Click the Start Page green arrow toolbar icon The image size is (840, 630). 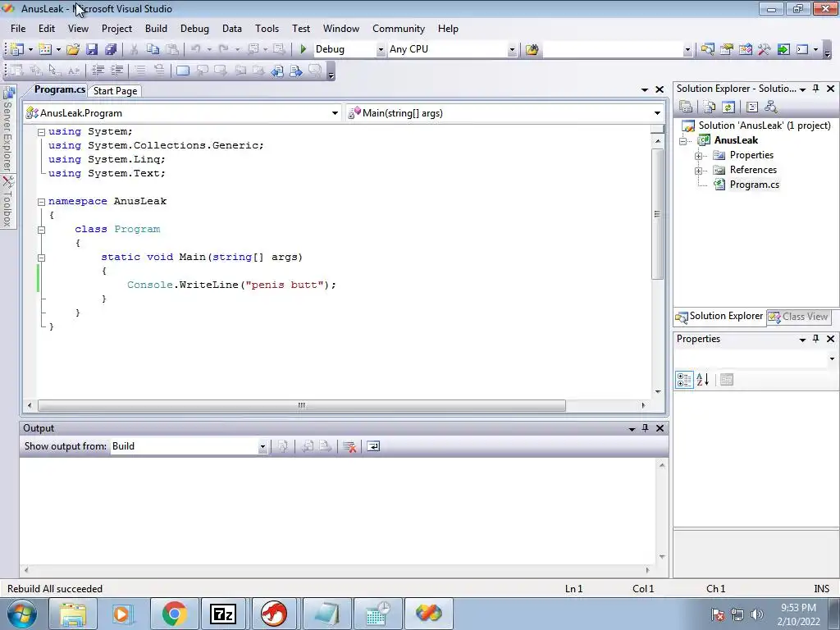click(x=783, y=49)
